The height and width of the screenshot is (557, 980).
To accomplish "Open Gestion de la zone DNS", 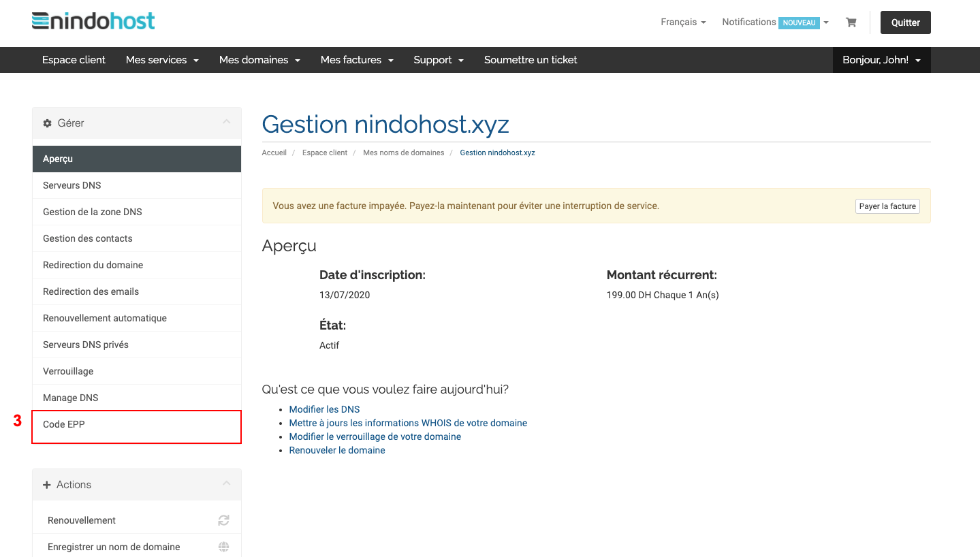I will [137, 212].
